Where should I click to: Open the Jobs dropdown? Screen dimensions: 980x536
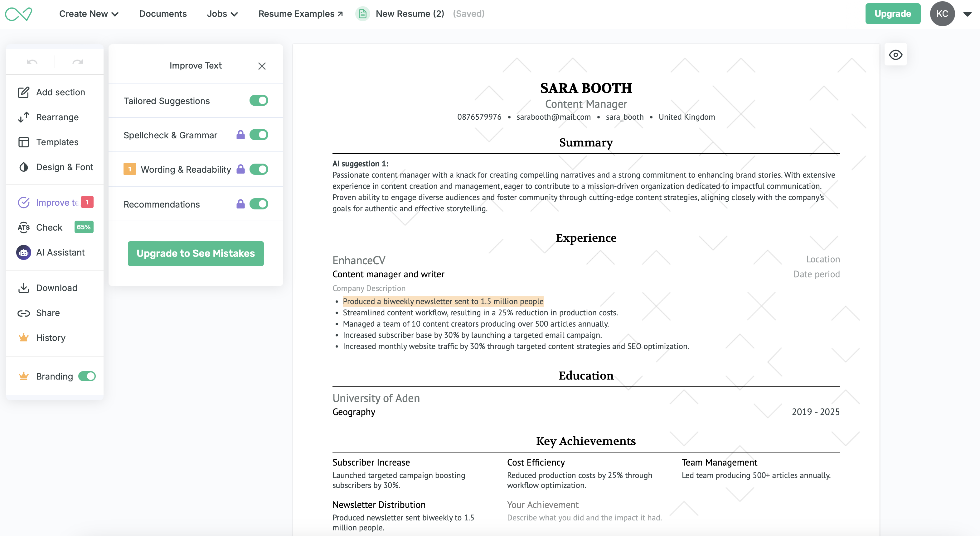(x=222, y=14)
